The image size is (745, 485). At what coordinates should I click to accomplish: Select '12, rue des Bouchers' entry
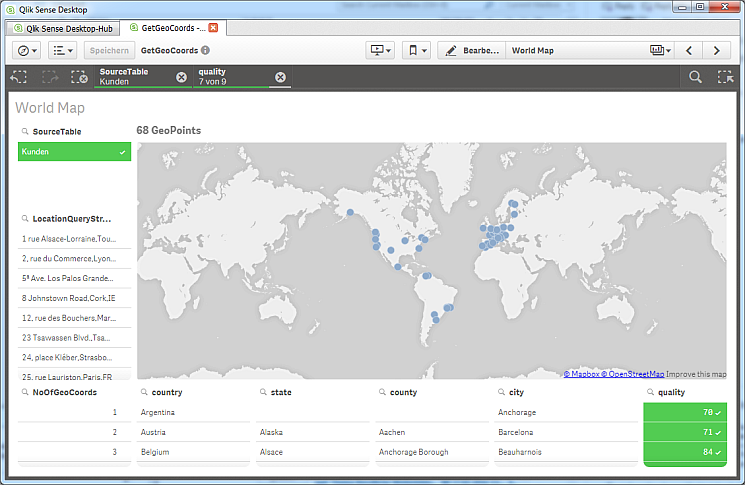click(75, 318)
